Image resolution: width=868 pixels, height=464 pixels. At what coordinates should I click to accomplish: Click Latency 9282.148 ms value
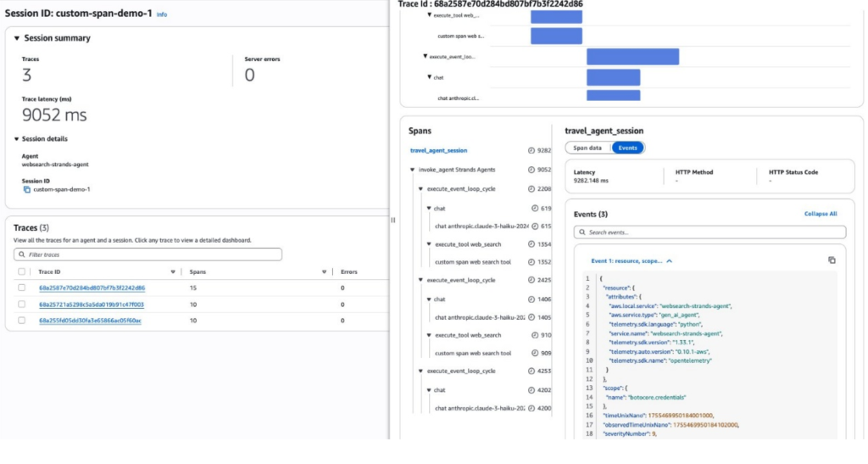click(x=591, y=181)
